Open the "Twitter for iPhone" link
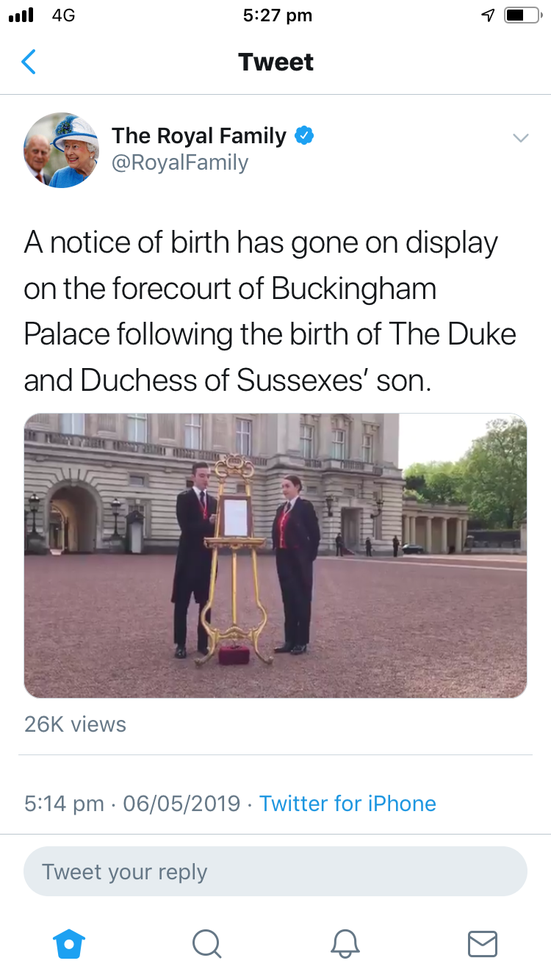The image size is (551, 980). click(x=347, y=803)
